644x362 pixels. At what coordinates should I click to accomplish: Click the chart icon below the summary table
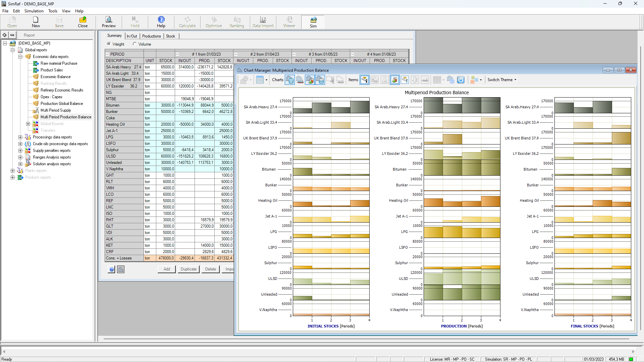click(x=121, y=269)
